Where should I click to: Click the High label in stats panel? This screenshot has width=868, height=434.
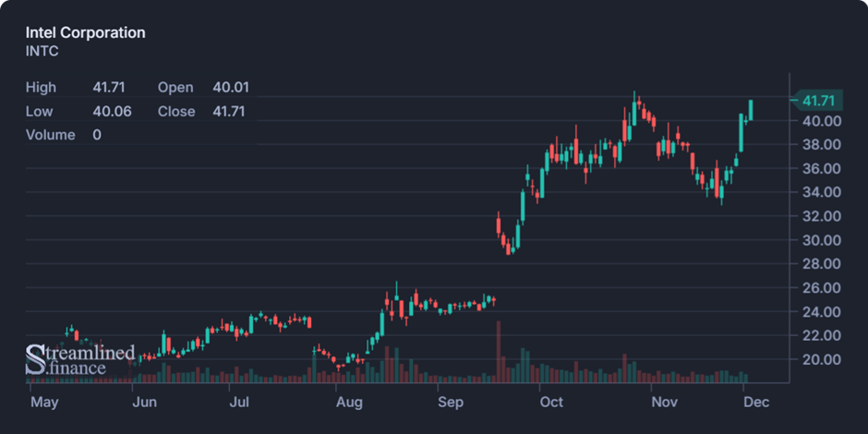[x=41, y=88]
